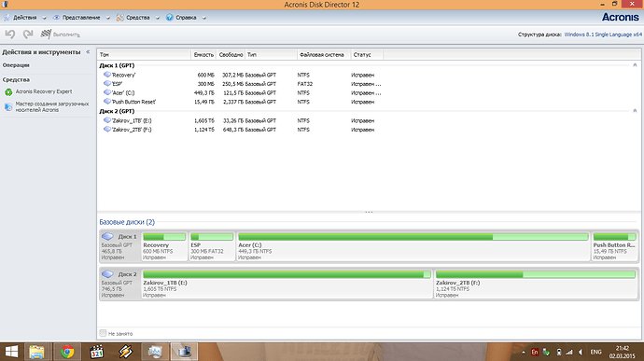The width and height of the screenshot is (644, 361).
Task: Expand dropdown arrow next to Средства
Action: pos(158,18)
